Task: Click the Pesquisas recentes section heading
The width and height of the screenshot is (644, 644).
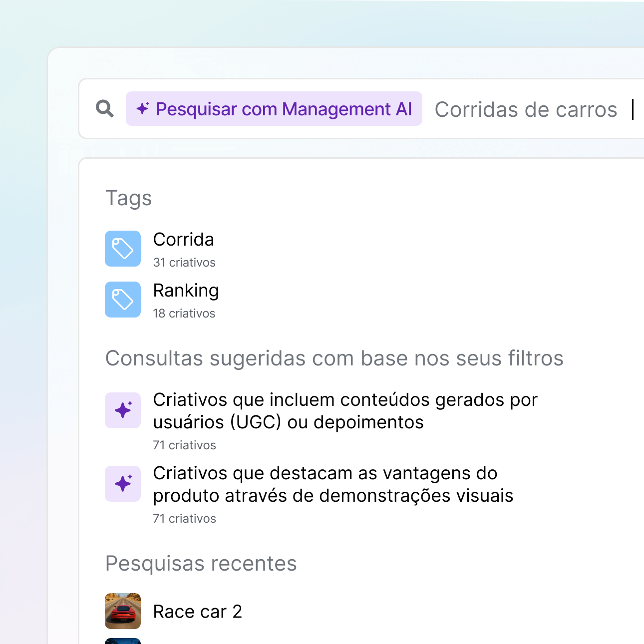Action: (201, 564)
